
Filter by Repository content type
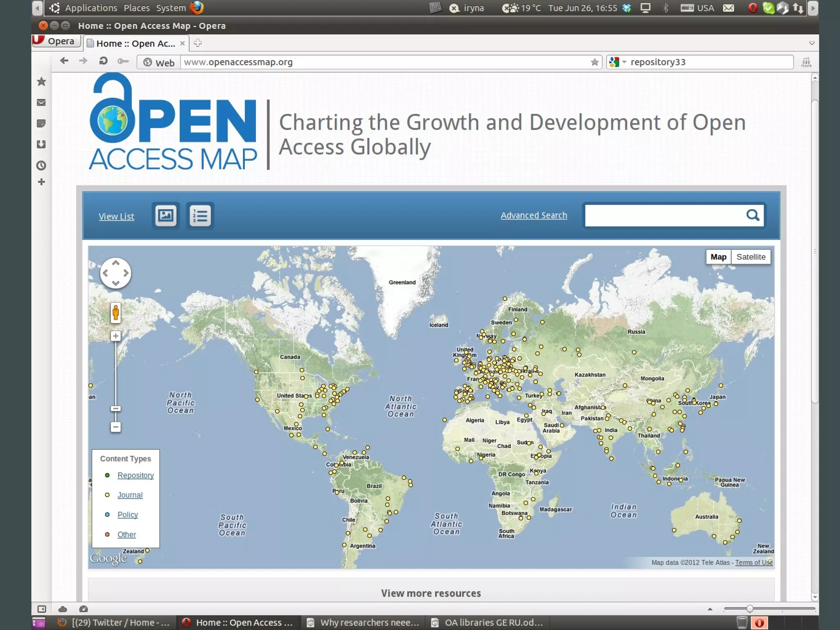(x=135, y=475)
